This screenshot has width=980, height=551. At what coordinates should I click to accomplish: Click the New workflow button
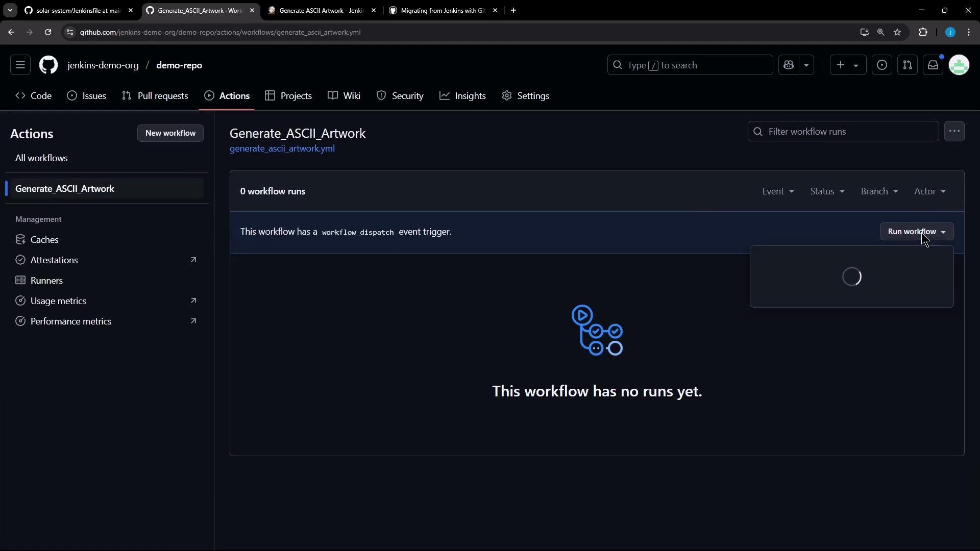[170, 133]
